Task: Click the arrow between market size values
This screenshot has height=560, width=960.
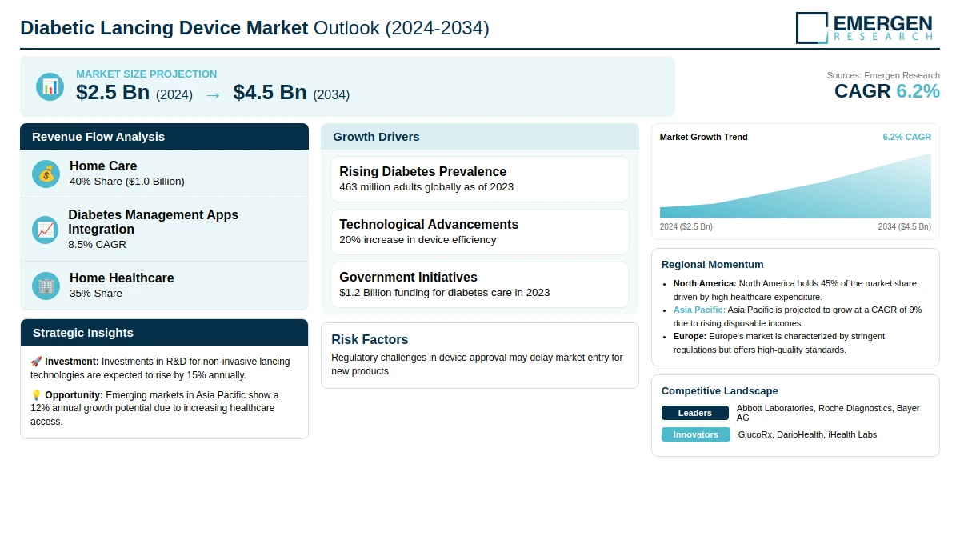Action: 213,94
